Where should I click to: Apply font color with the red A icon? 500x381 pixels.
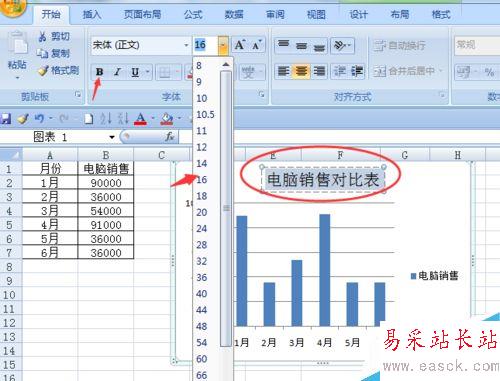pyautogui.click(x=140, y=119)
